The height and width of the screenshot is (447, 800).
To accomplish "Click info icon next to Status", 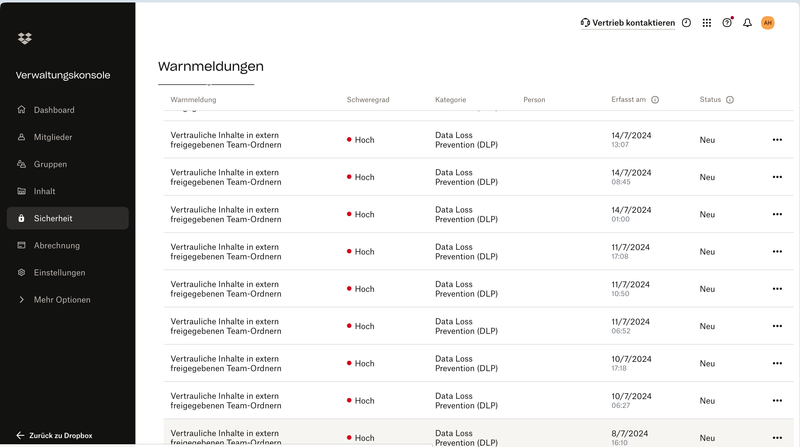I will 730,100.
